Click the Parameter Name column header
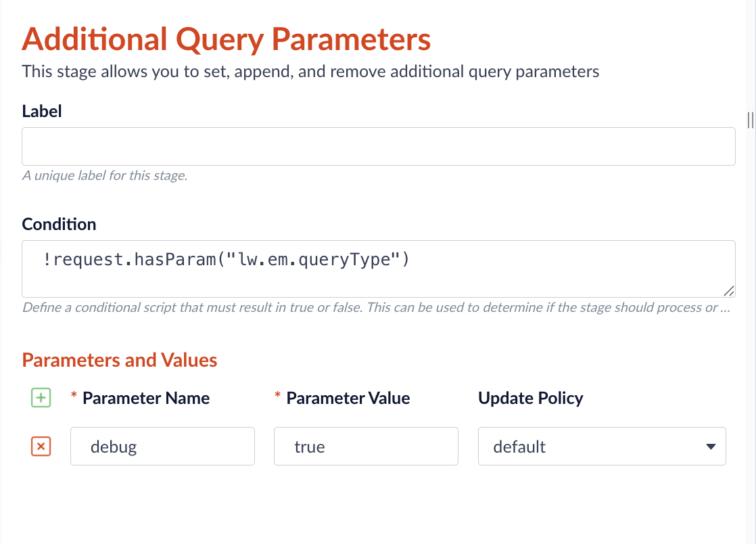This screenshot has width=756, height=544. click(146, 398)
